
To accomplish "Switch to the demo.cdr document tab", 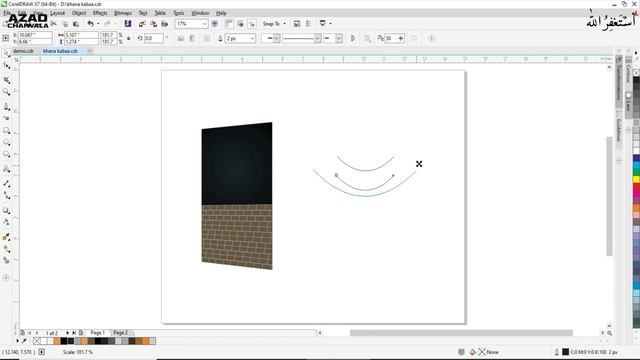I will tap(23, 51).
